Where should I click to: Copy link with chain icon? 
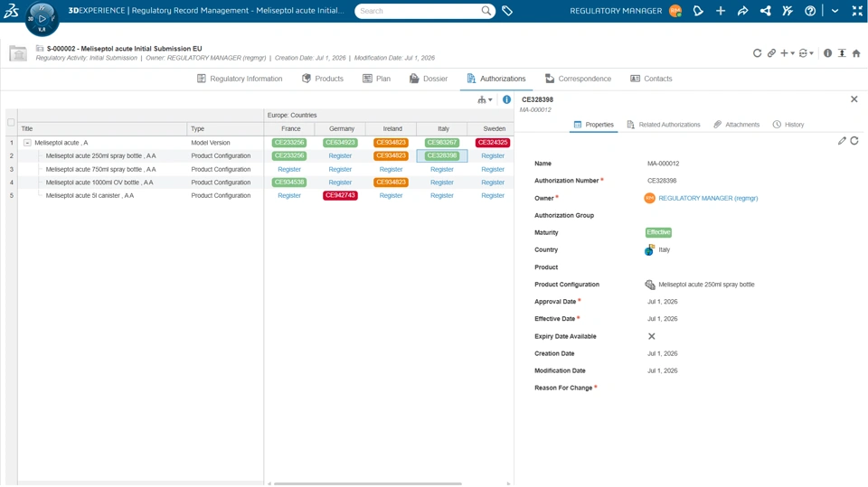click(771, 53)
